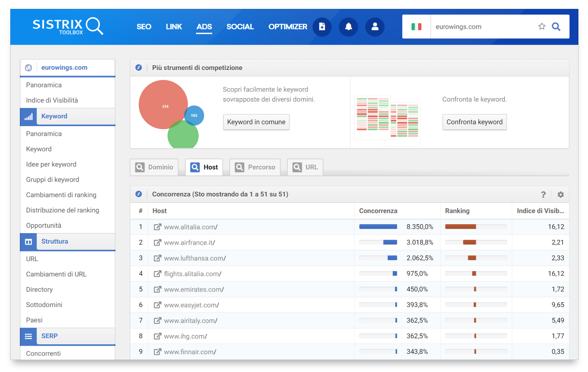This screenshot has width=588, height=372.
Task: Open the eurowings.com sidebar link
Action: [x=64, y=68]
